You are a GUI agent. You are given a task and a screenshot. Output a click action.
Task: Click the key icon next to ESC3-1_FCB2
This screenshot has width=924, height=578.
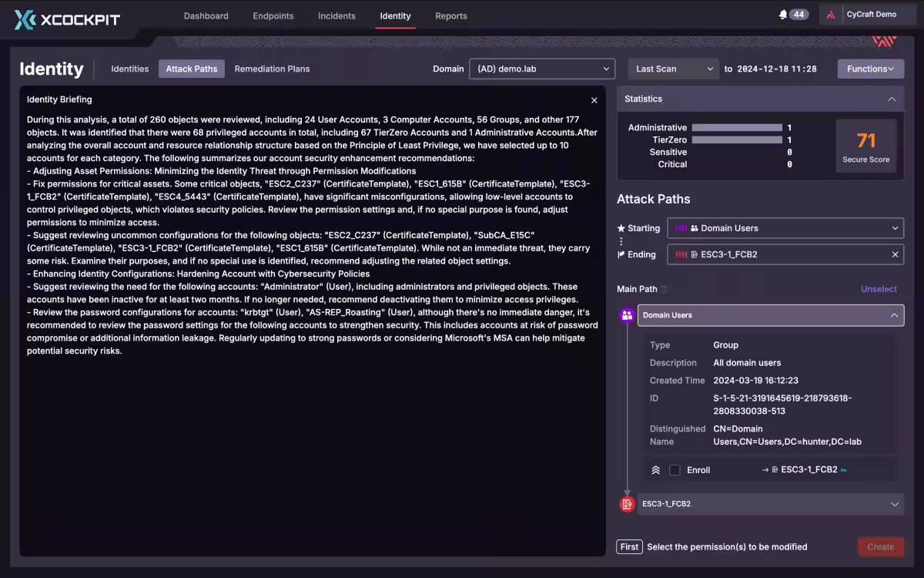pyautogui.click(x=844, y=470)
